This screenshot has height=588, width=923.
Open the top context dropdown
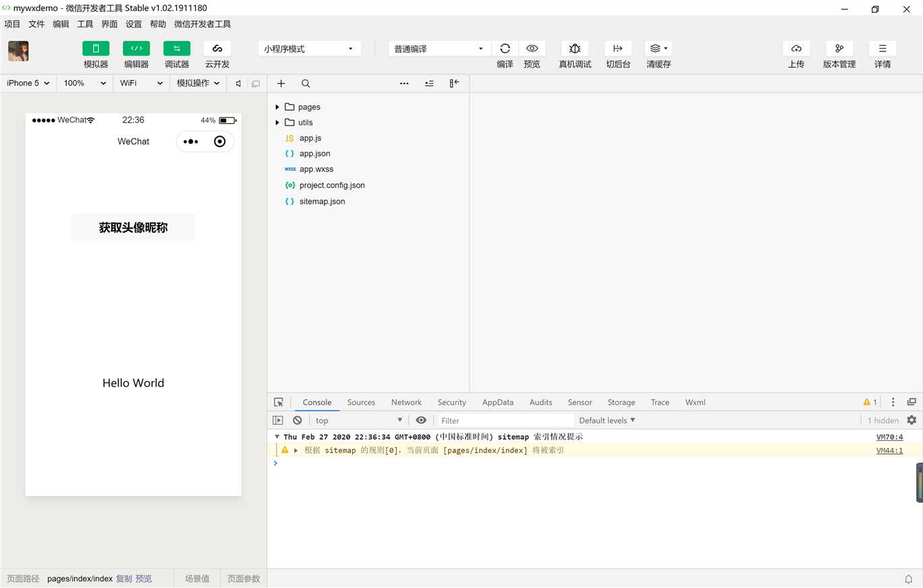pos(359,420)
